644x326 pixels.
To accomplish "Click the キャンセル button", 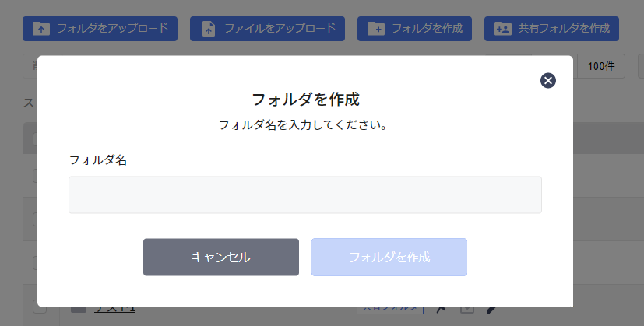I will coord(221,257).
